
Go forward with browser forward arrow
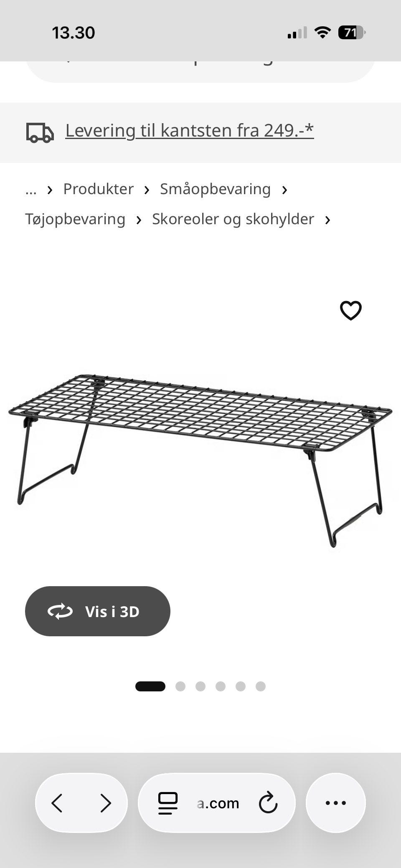pyautogui.click(x=105, y=803)
